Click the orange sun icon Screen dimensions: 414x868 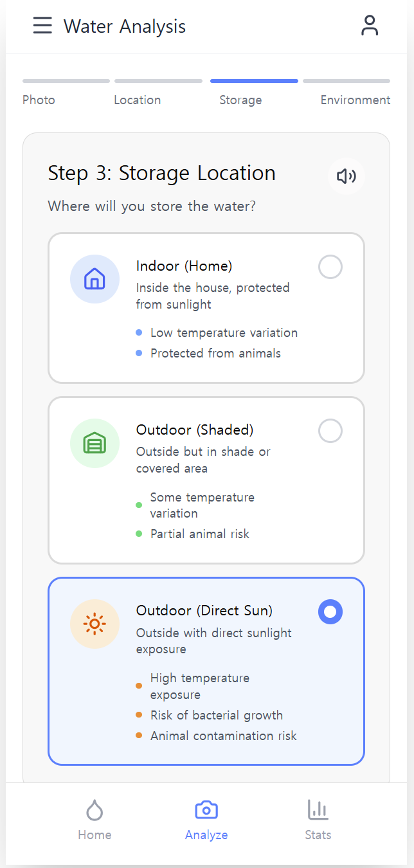94,624
